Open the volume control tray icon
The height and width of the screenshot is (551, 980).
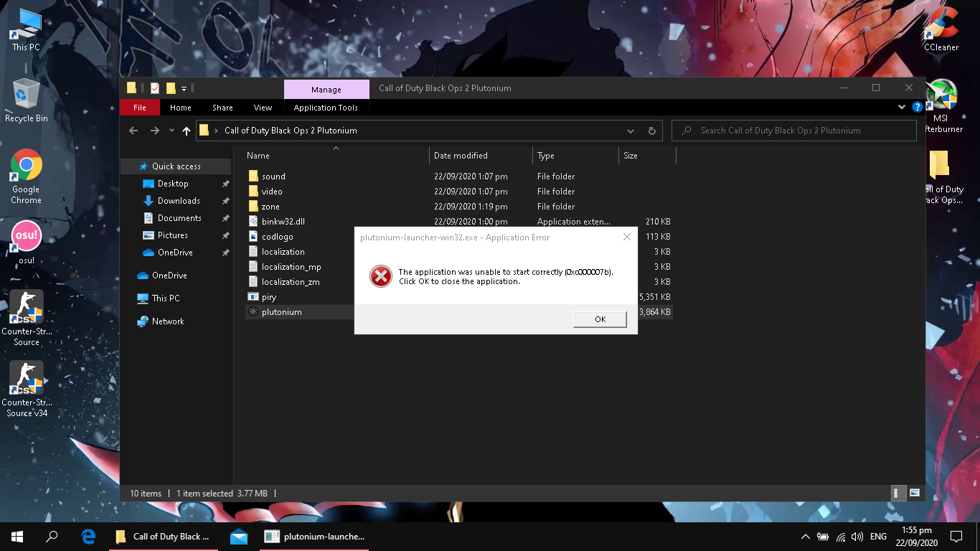(857, 536)
